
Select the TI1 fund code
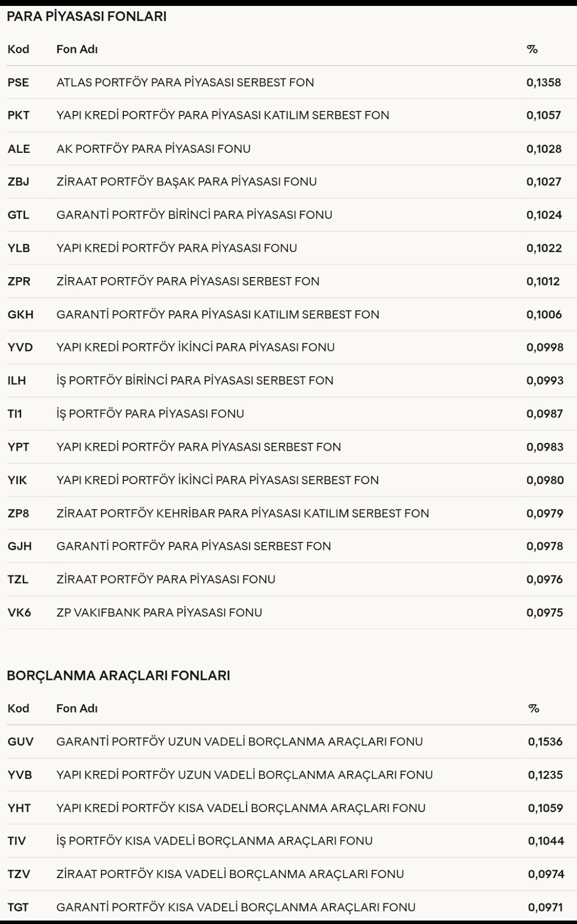click(x=15, y=414)
